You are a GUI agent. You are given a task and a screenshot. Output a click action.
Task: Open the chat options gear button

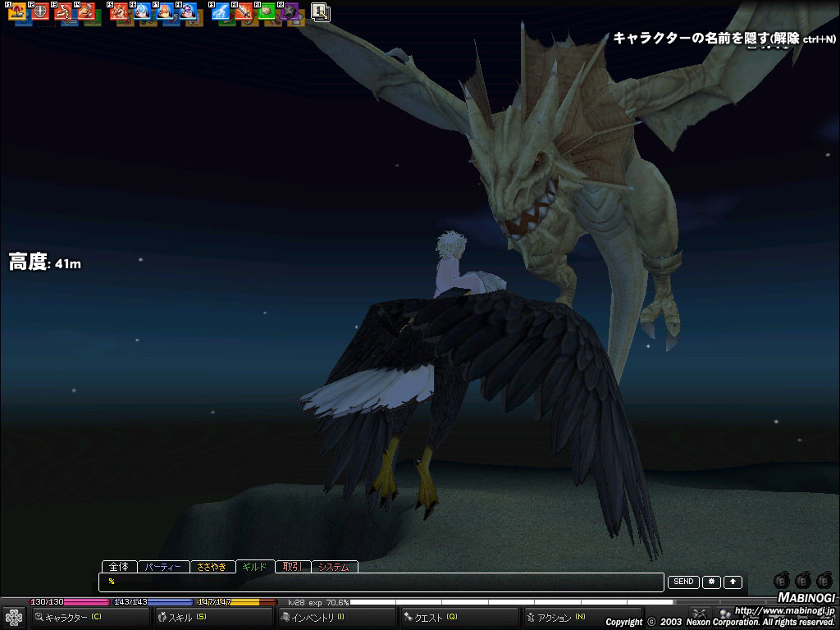[711, 582]
